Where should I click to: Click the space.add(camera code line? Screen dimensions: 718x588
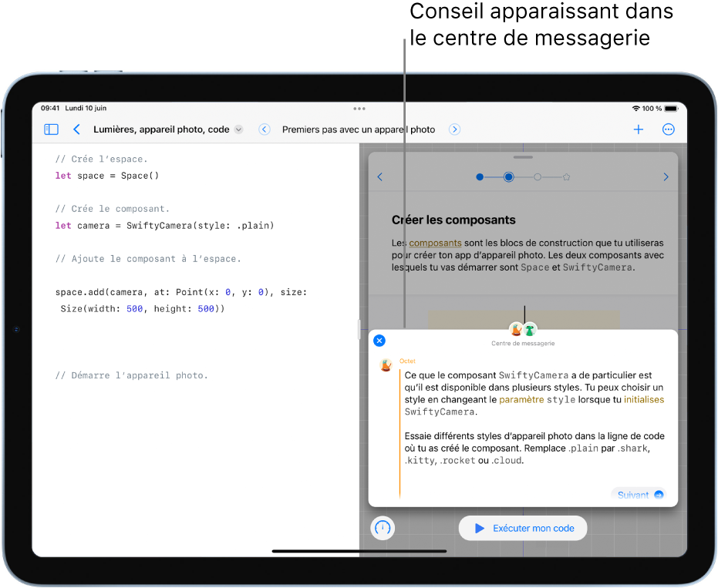[x=181, y=292]
